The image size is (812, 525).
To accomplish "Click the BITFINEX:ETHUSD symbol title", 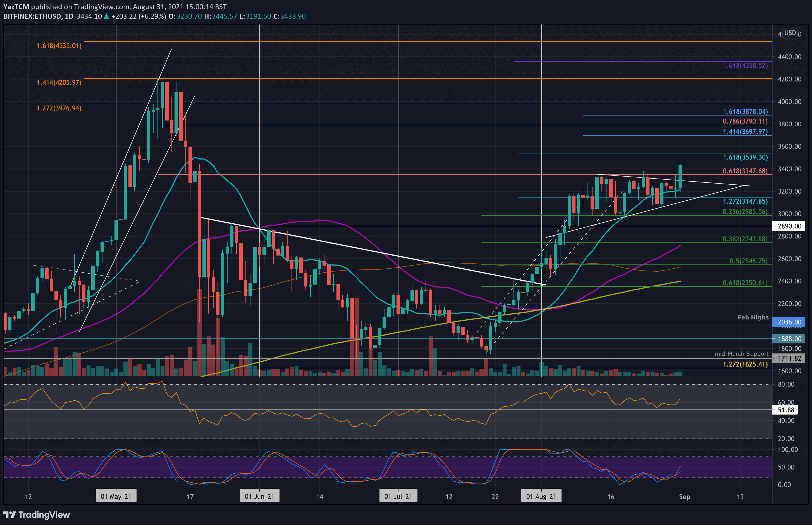I will point(32,16).
